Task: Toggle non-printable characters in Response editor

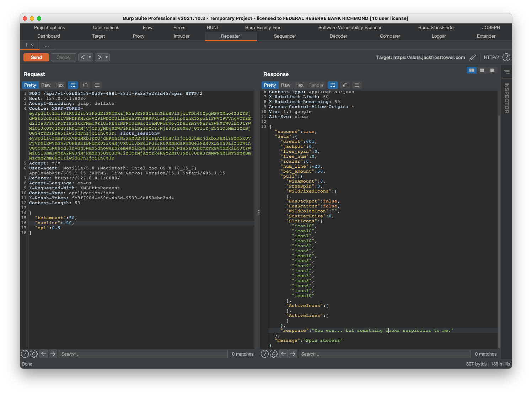Action: tap(345, 85)
